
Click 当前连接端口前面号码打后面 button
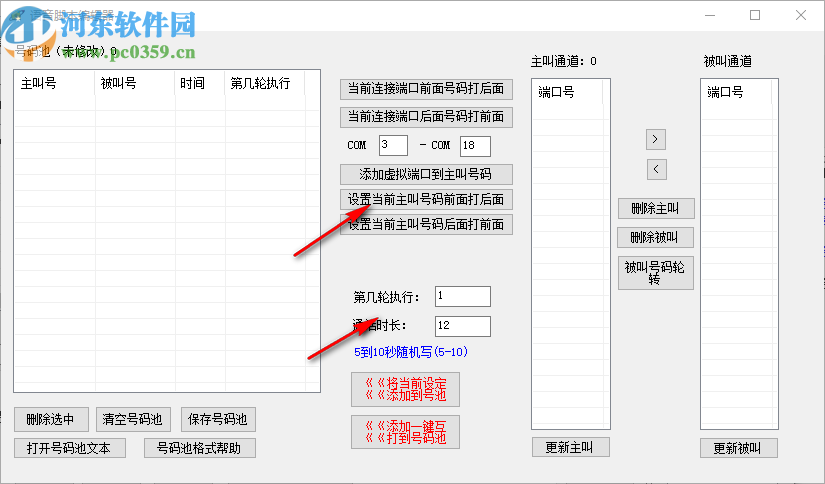pos(426,89)
